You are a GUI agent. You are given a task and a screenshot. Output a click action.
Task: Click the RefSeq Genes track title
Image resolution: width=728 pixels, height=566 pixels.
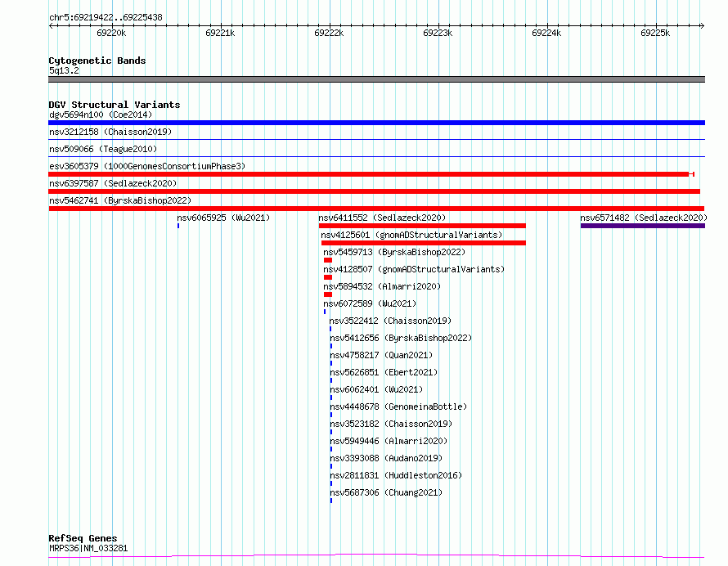[x=83, y=539]
